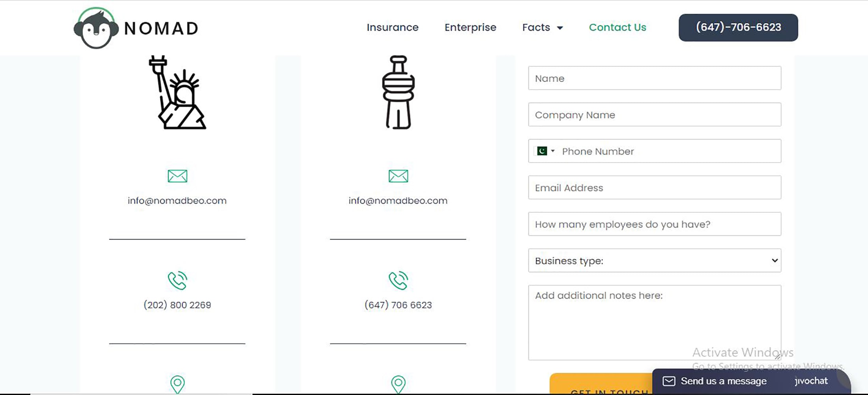Click the envelope icon in the Toronto column

[x=398, y=176]
